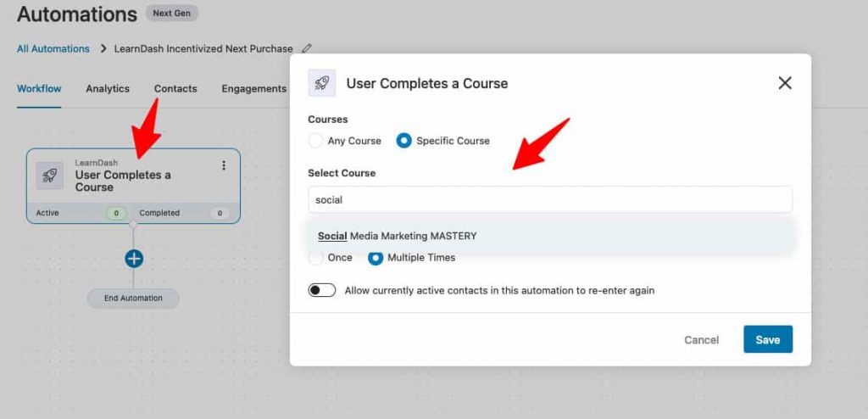This screenshot has width=868, height=419.
Task: Choose the Once radio option
Action: coord(315,258)
